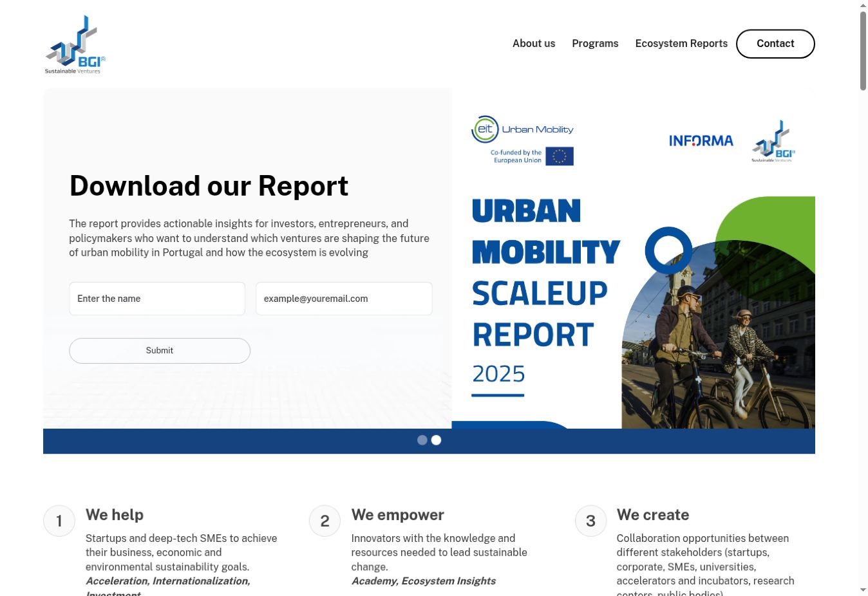Select the first carousel slide dot
868x596 pixels.
click(x=422, y=440)
